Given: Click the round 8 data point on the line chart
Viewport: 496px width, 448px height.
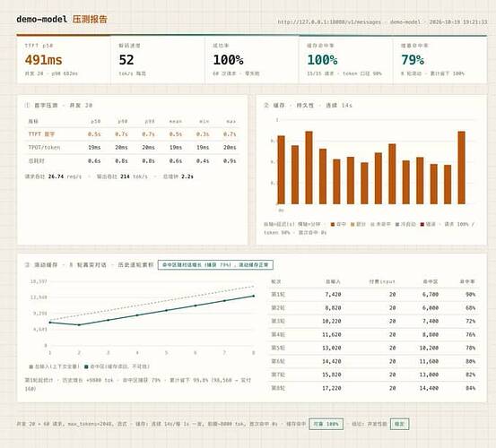Looking at the screenshot, I should coord(254,296).
